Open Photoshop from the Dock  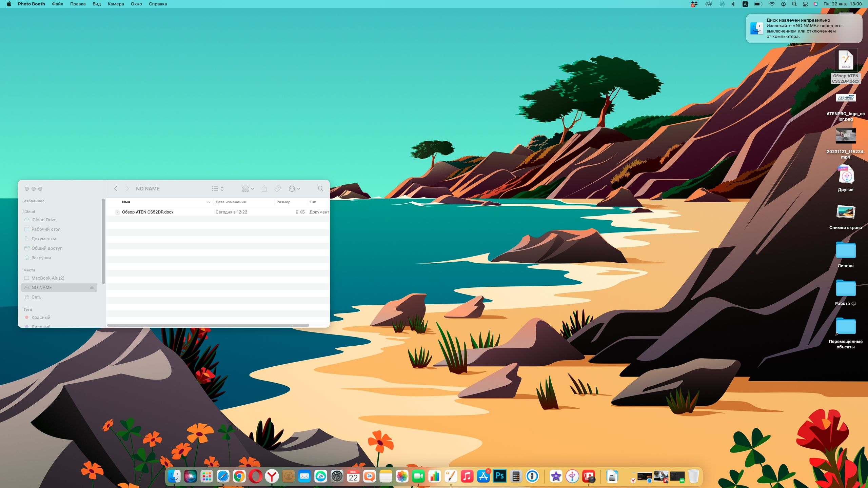point(500,476)
